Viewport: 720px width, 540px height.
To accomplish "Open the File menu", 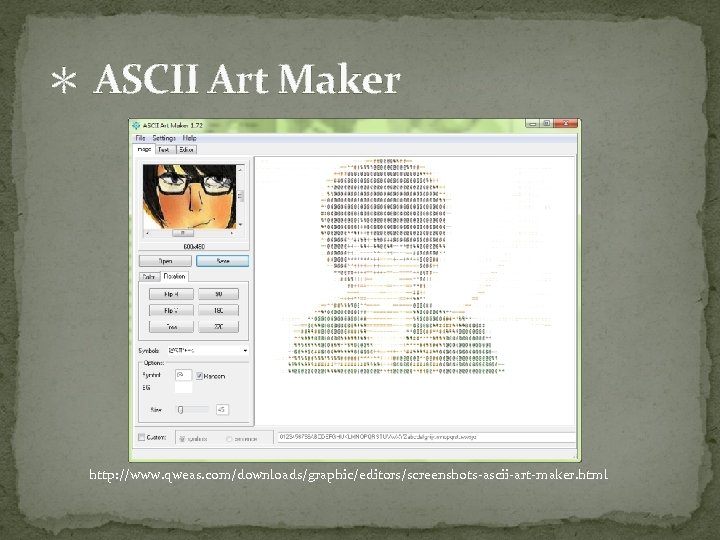I will [140, 138].
